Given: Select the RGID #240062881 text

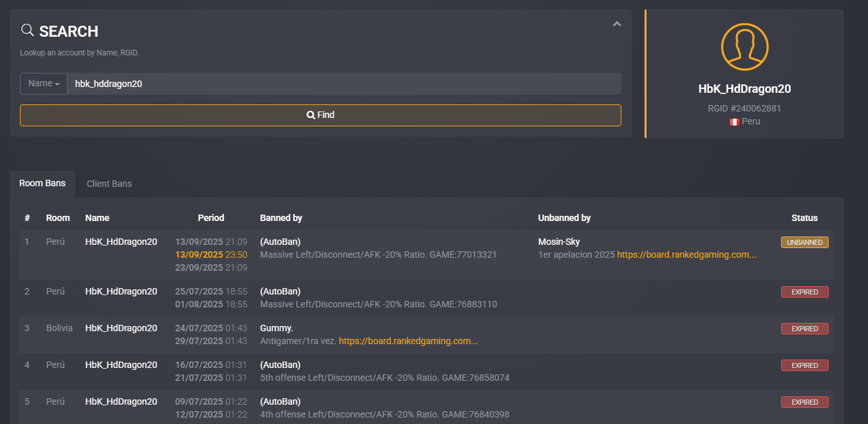Looking at the screenshot, I should (744, 108).
